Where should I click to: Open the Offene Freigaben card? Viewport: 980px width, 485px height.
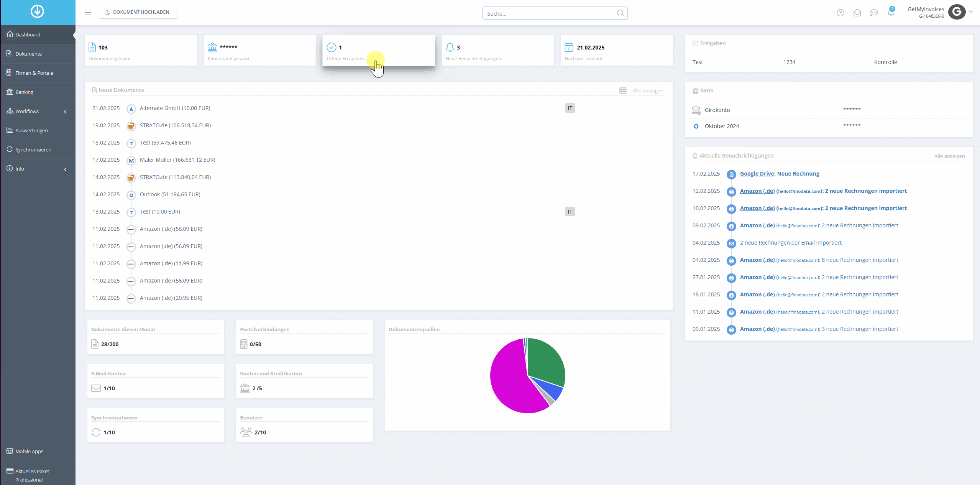[379, 50]
